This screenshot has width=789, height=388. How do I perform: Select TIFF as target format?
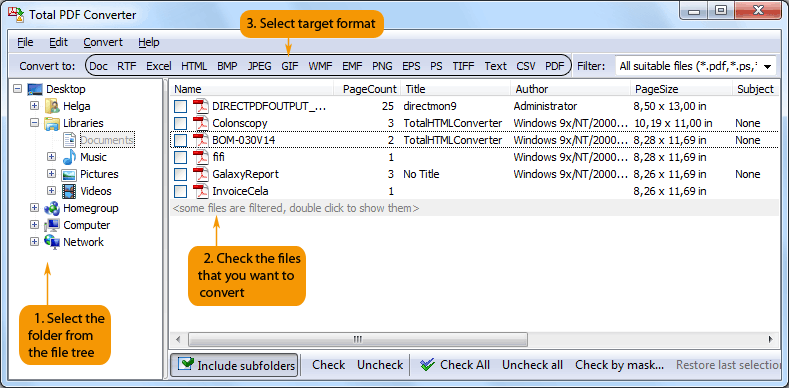(463, 66)
